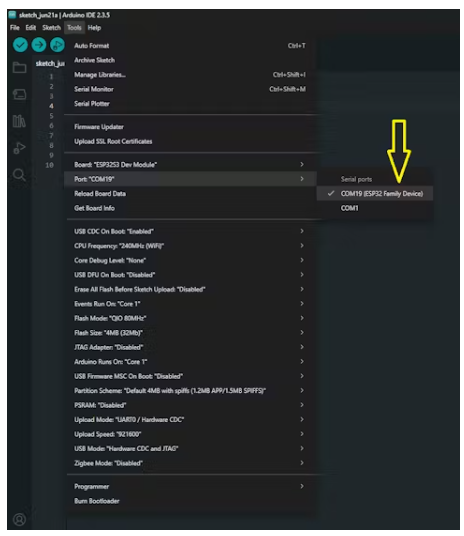Click the Upload arrow button
This screenshot has width=464, height=536.
click(39, 45)
